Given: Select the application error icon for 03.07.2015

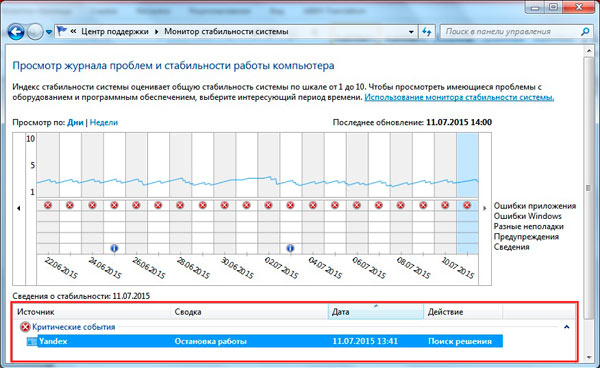Looking at the screenshot, I should [290, 205].
